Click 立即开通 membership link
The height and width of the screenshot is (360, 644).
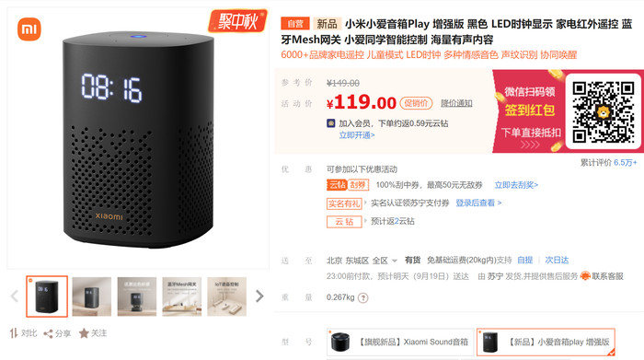tap(357, 135)
